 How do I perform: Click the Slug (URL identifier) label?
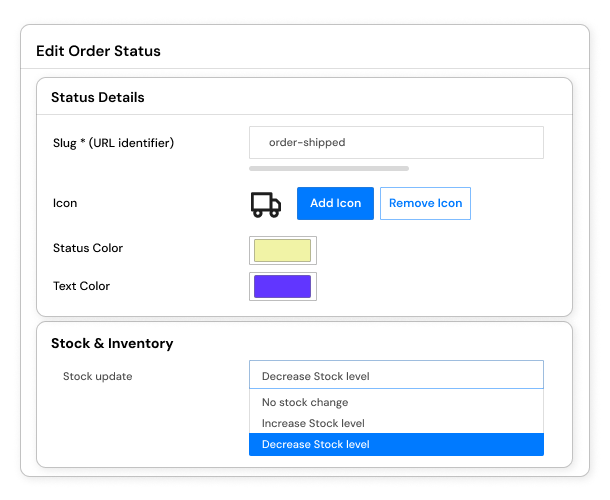[113, 143]
